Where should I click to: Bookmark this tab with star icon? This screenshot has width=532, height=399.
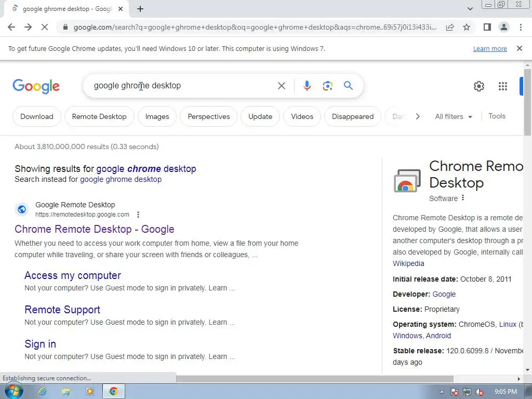[467, 27]
